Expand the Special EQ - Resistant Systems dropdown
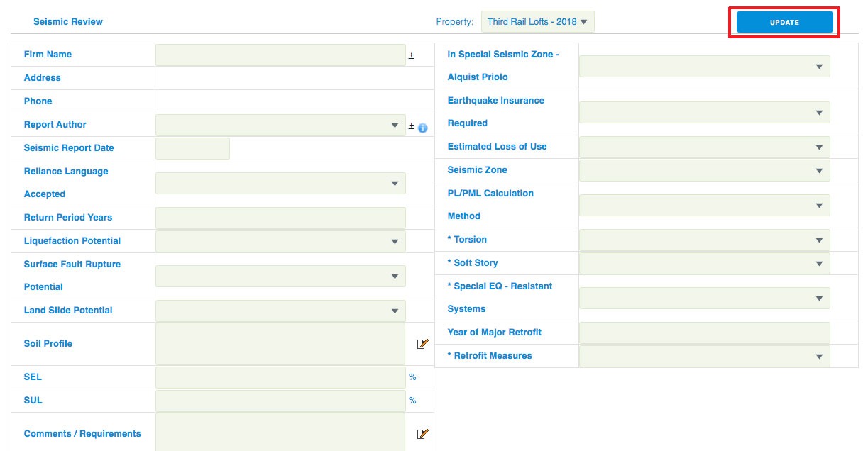Image resolution: width=868 pixels, height=451 pixels. point(705,298)
